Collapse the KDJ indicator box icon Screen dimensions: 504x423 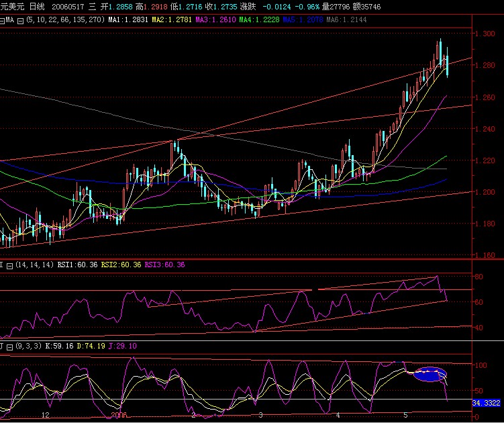pyautogui.click(x=9, y=347)
